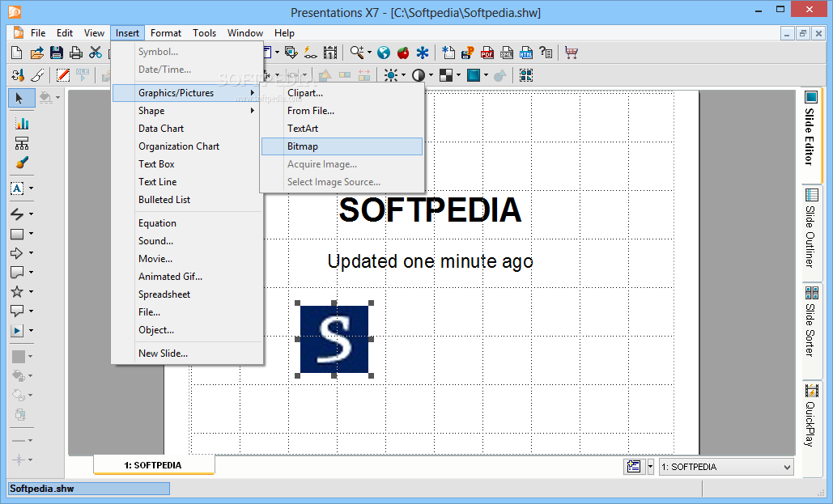The width and height of the screenshot is (833, 504).
Task: Choose Equation from Insert menu
Action: coord(187,223)
